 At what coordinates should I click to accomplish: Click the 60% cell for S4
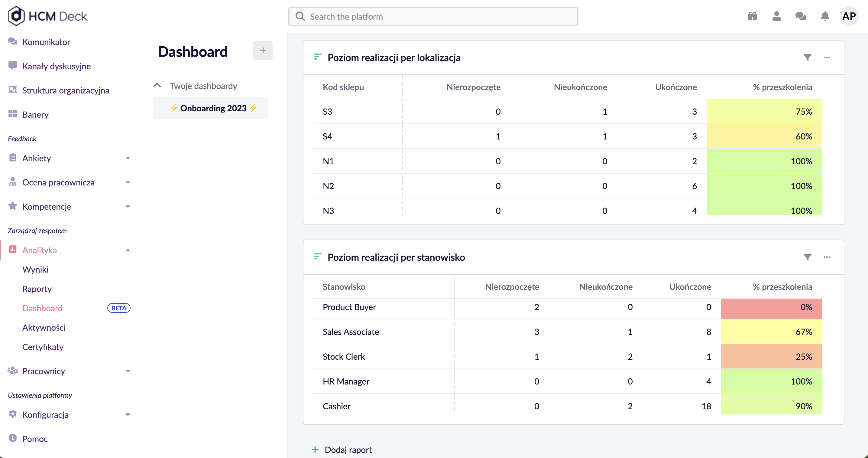(x=764, y=136)
